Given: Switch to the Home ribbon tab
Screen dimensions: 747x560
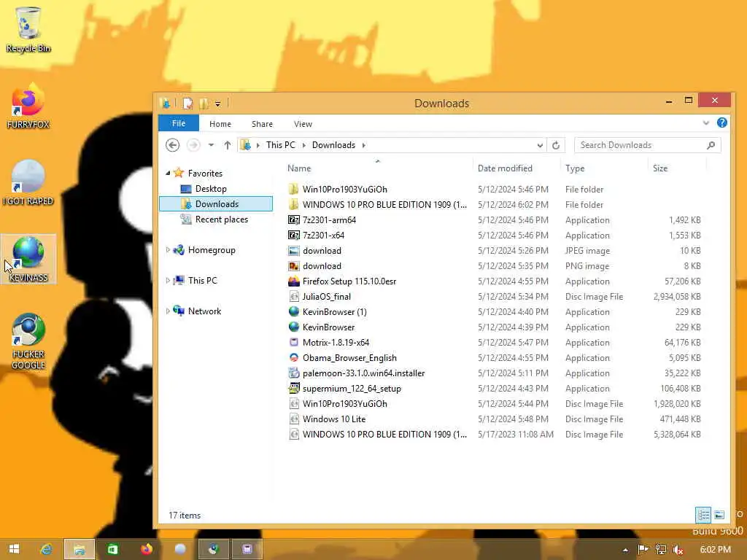Looking at the screenshot, I should coord(220,124).
